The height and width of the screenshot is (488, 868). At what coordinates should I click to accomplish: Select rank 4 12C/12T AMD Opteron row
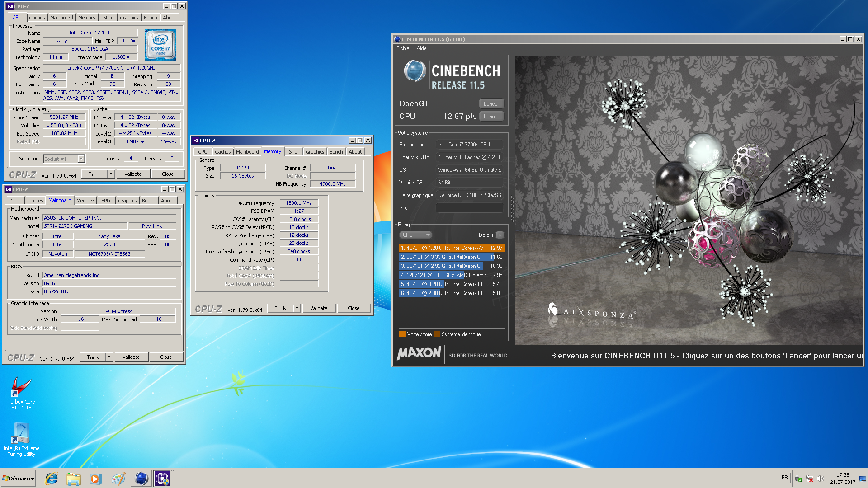(x=451, y=275)
